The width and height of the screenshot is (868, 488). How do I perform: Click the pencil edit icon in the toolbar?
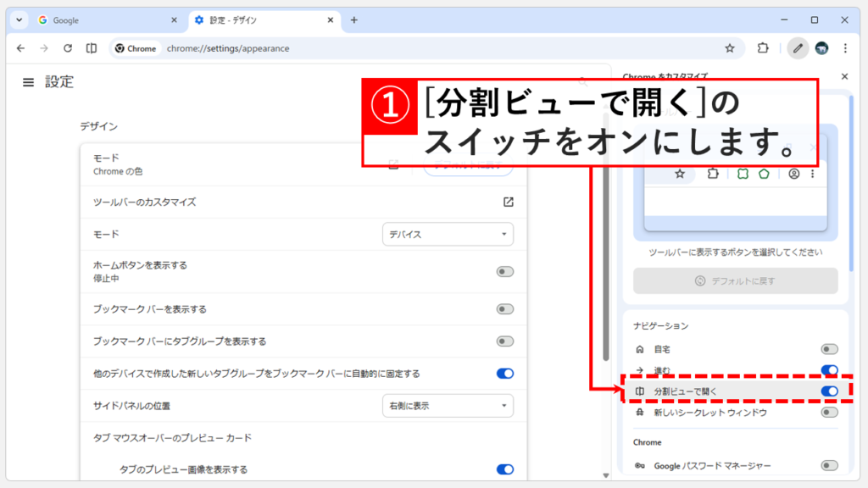[798, 48]
